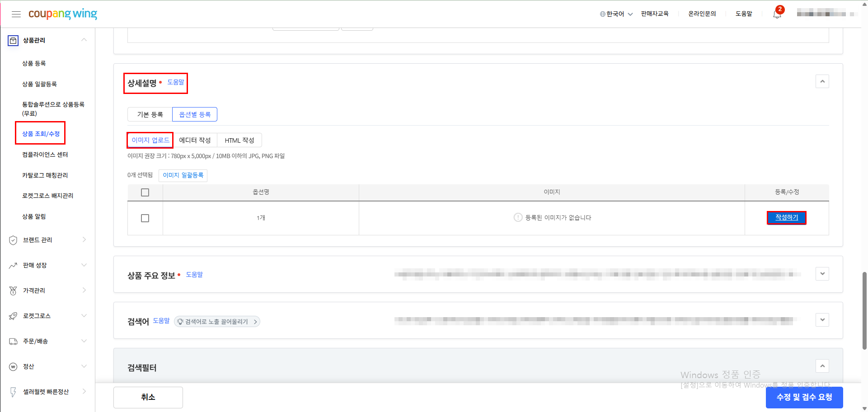Open 상품 등록 in the sidebar
This screenshot has width=868, height=412.
pos(34,64)
